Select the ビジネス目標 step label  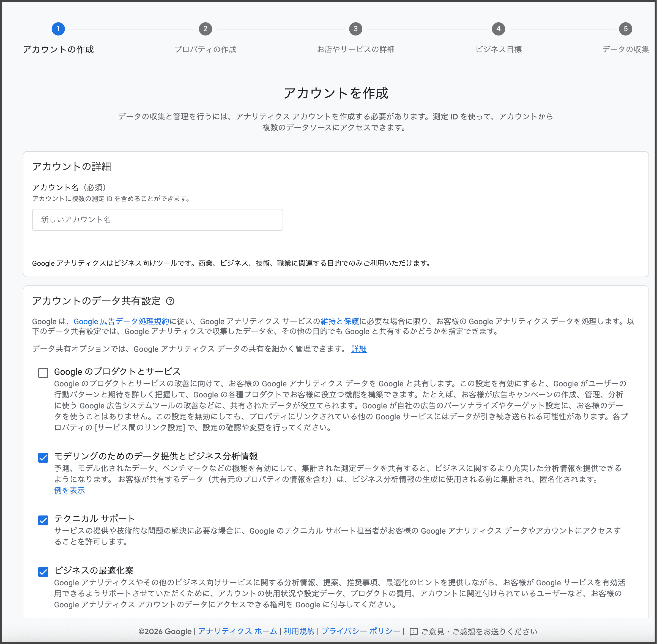pos(499,49)
